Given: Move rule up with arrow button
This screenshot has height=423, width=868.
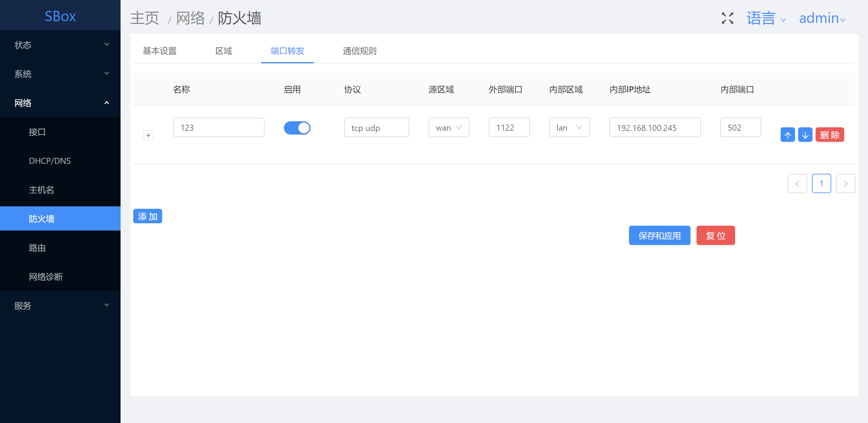Looking at the screenshot, I should pos(787,135).
